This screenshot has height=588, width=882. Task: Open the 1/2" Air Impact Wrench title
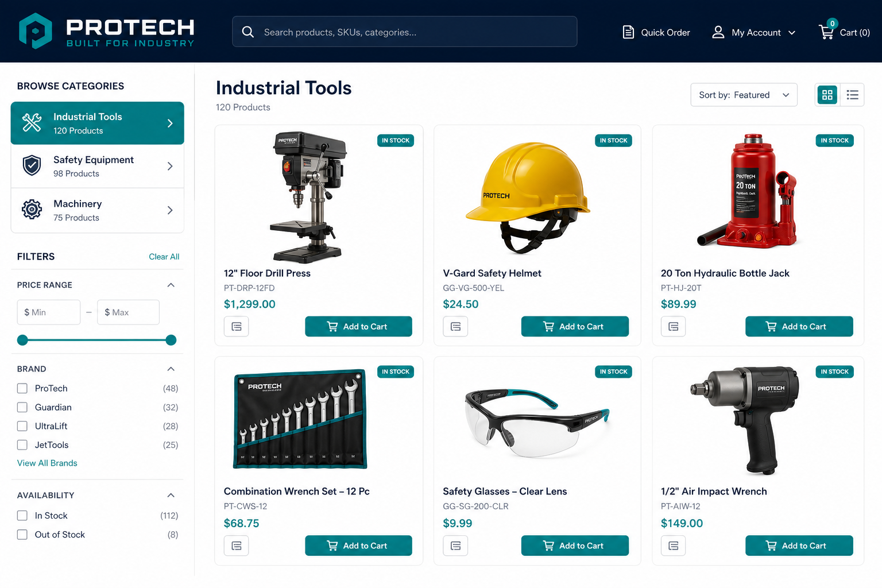point(714,492)
